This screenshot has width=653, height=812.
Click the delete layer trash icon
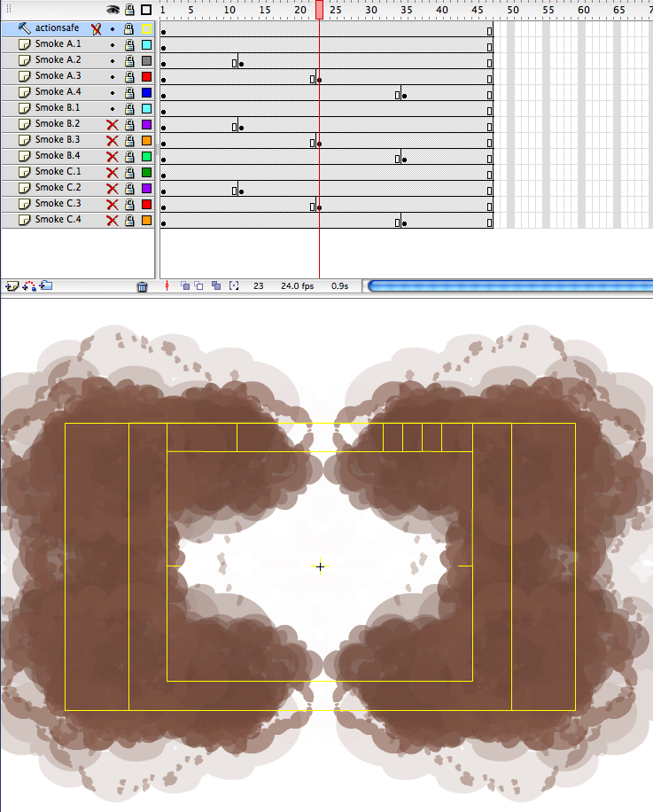[x=143, y=286]
